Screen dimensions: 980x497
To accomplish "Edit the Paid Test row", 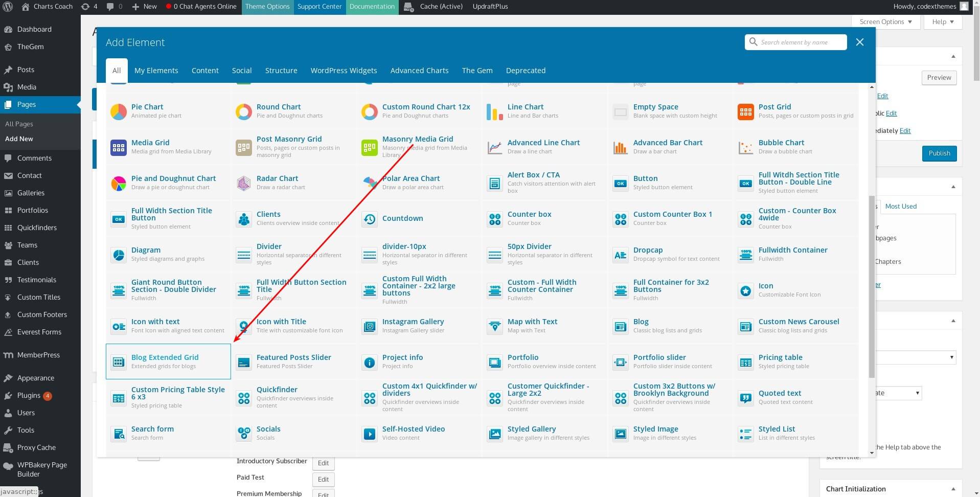I will pyautogui.click(x=323, y=480).
